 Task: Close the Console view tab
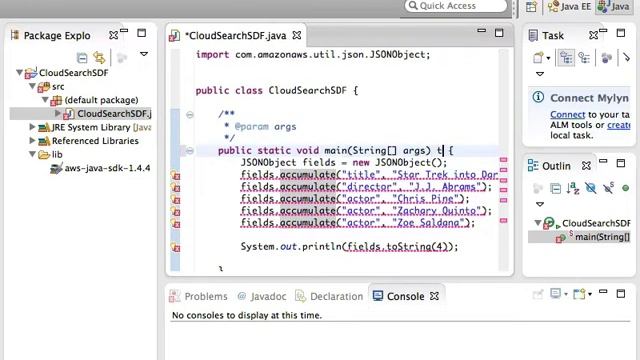tap(435, 296)
